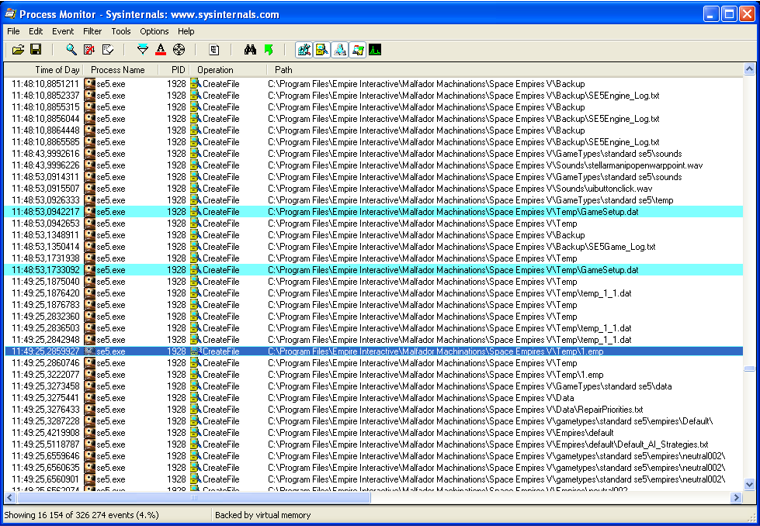The height and width of the screenshot is (526, 760).
Task: Toggle Show Network Activity button
Action: (340, 49)
